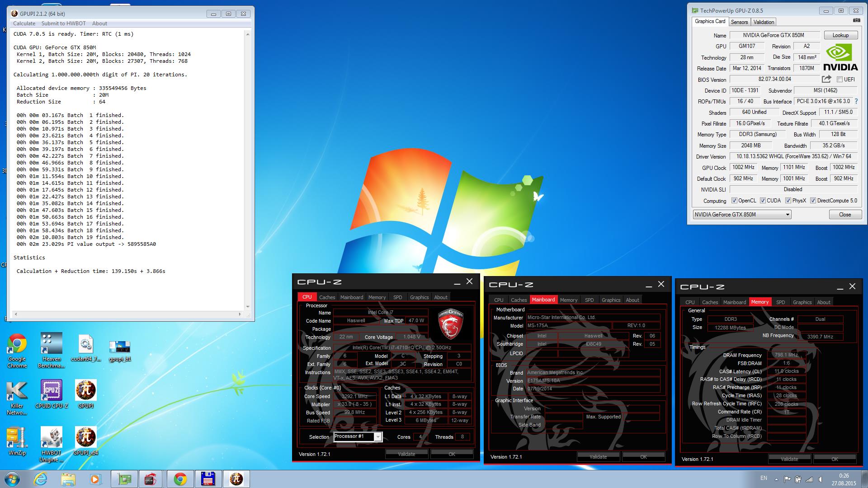Click the Close button in GPU-Z
The image size is (868, 488).
844,215
